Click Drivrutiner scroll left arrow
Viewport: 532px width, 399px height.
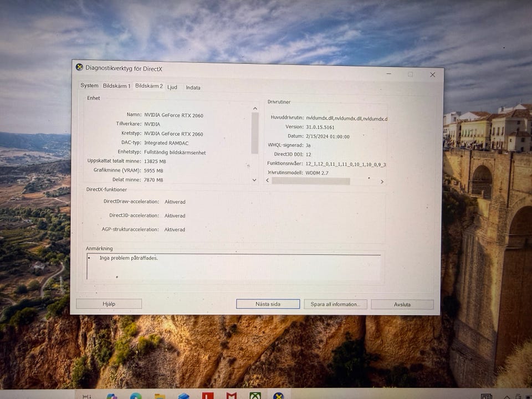point(267,181)
